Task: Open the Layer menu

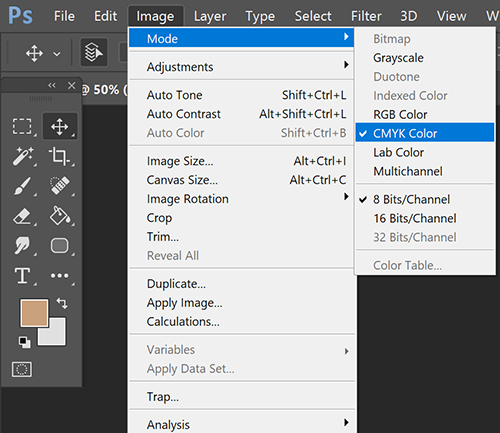Action: click(210, 16)
